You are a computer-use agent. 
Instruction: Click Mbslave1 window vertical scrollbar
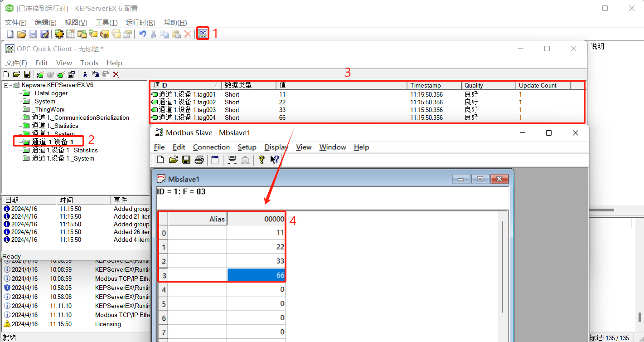[x=503, y=267]
